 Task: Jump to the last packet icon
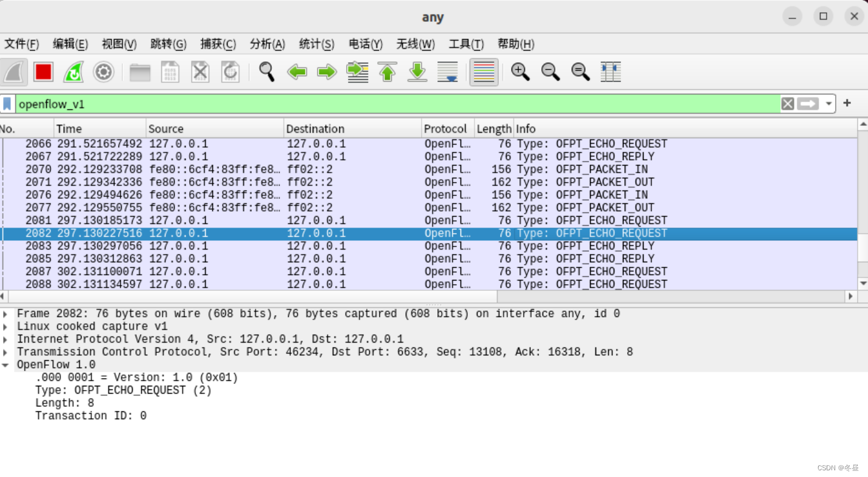(x=417, y=72)
